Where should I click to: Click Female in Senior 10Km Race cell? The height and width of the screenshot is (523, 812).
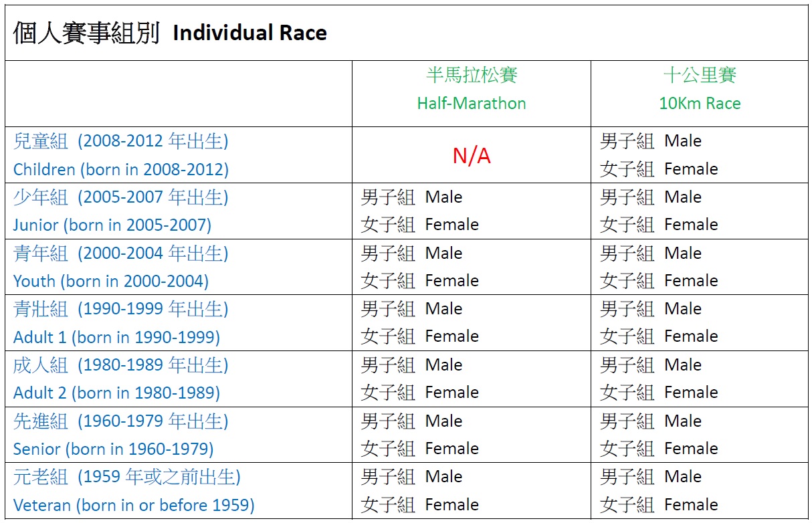690,449
